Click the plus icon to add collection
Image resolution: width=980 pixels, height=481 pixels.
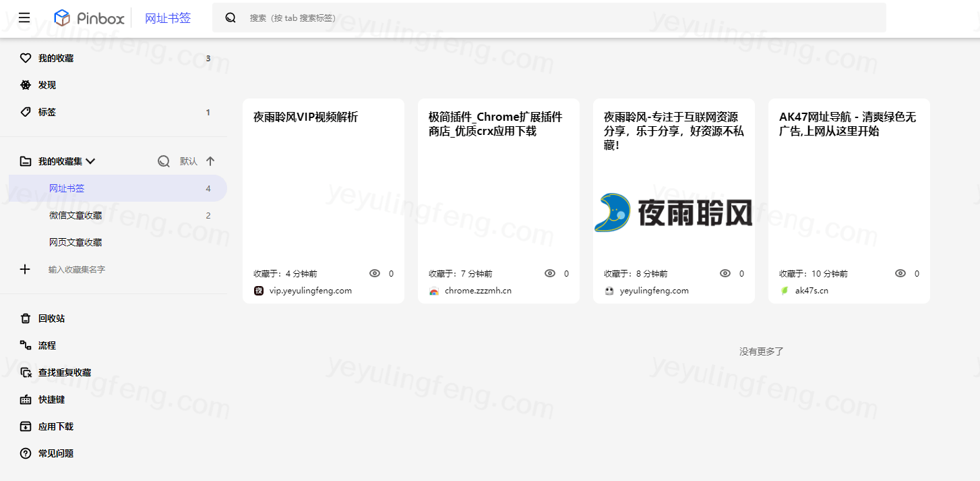pyautogui.click(x=25, y=269)
